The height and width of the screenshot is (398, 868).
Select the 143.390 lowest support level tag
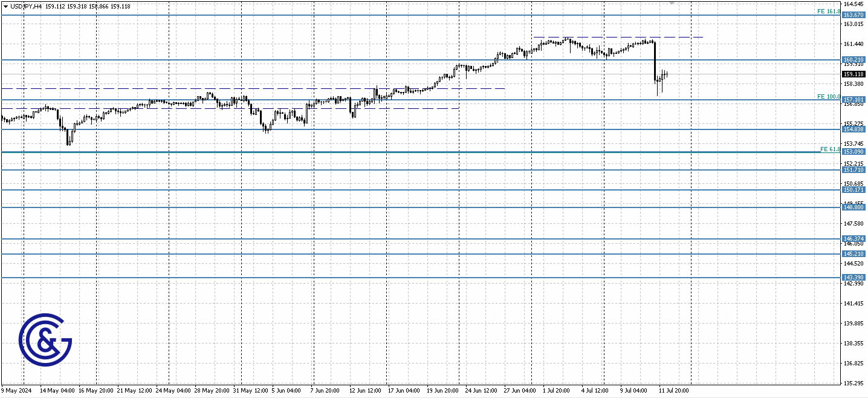[x=853, y=277]
